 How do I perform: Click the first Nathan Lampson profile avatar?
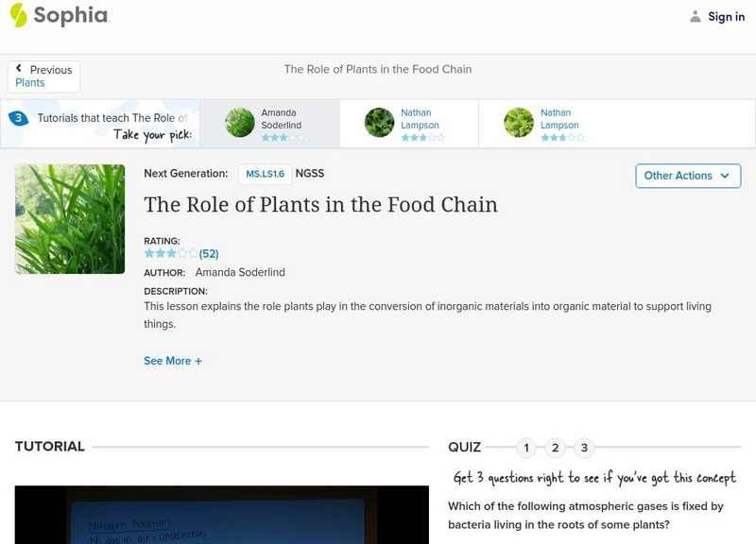point(381,123)
